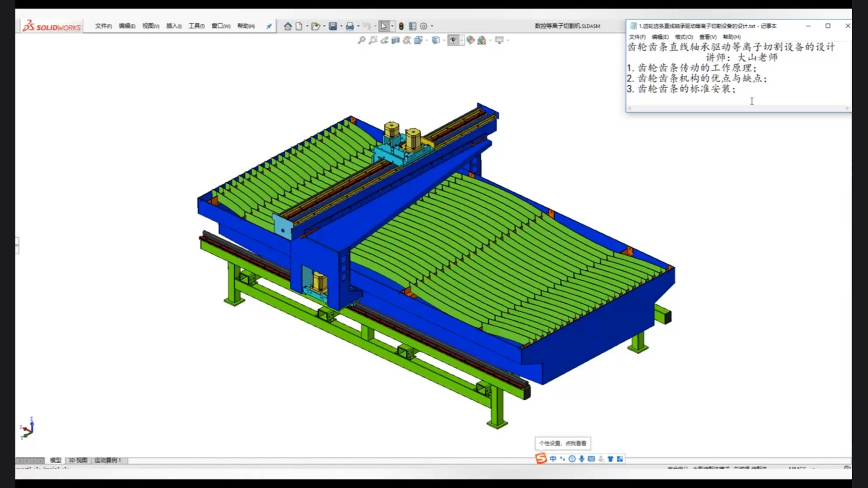
Task: Click Notepad line 1 齿轮齿条传动的工作原理
Action: (692, 68)
